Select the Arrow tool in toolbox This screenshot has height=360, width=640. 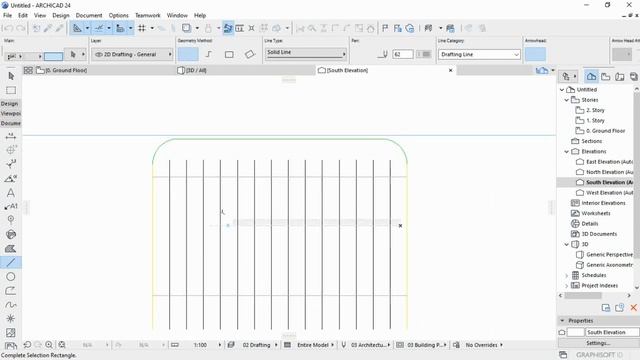[11, 76]
